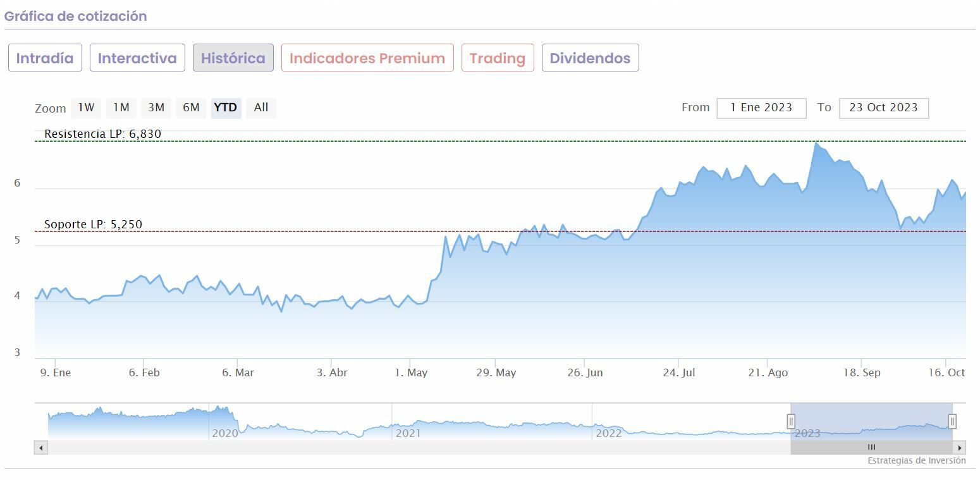The image size is (980, 480).
Task: Click the scrollbar right arrow
Action: (960, 448)
